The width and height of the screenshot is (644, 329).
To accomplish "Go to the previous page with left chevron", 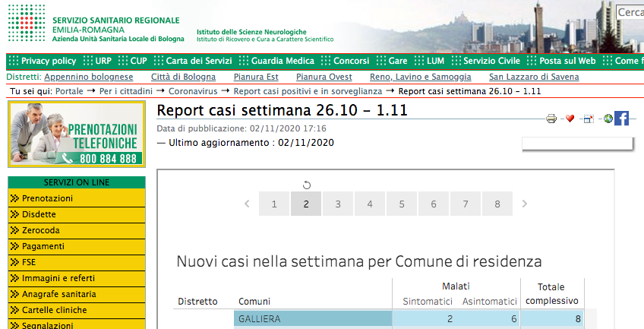I will point(247,204).
